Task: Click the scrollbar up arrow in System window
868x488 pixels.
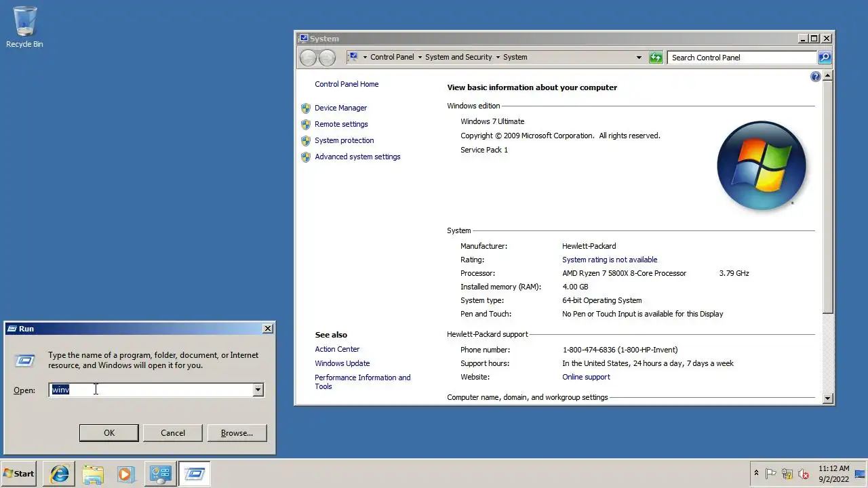Action: point(827,76)
